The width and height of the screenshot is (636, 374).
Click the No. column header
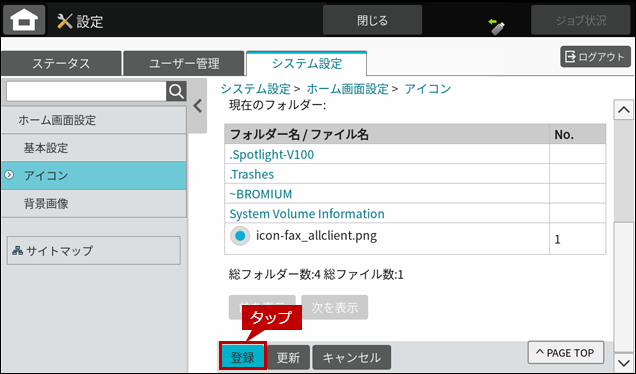click(578, 134)
